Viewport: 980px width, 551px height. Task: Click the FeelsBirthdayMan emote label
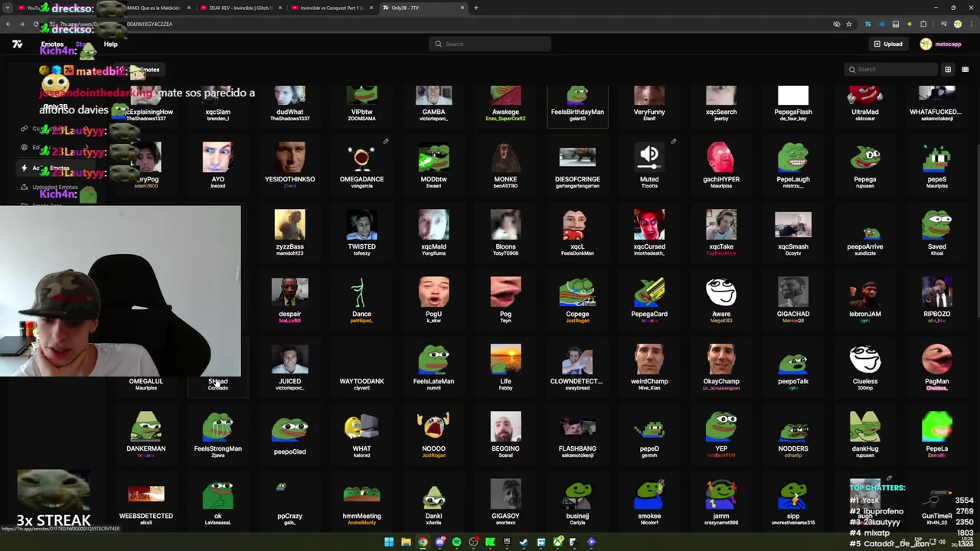(x=577, y=112)
